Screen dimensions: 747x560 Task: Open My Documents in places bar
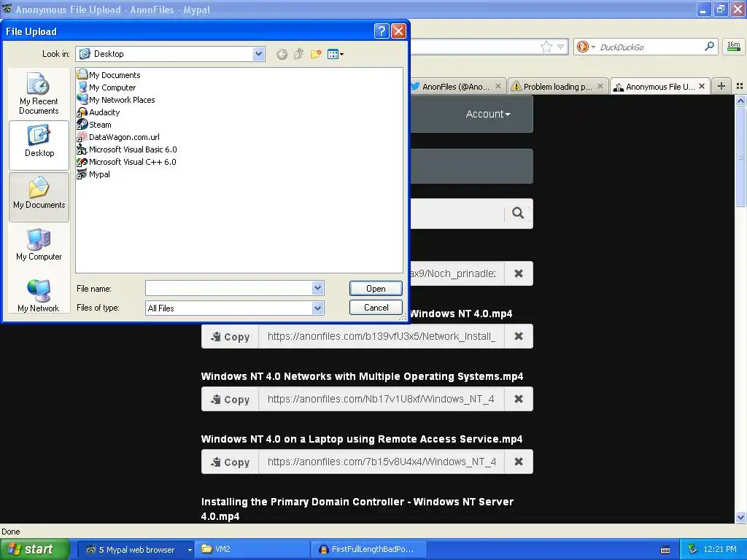pos(39,197)
